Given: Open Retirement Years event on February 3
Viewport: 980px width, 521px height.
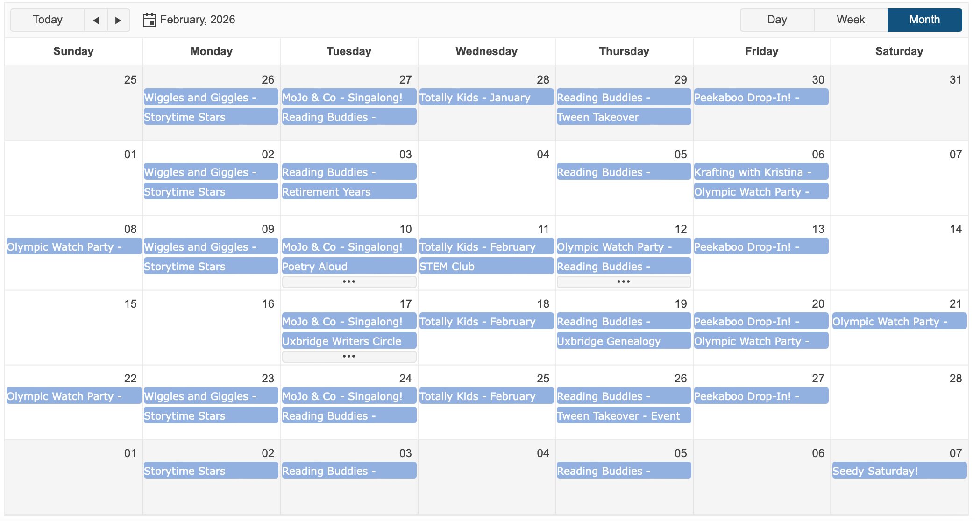Looking at the screenshot, I should pyautogui.click(x=349, y=191).
